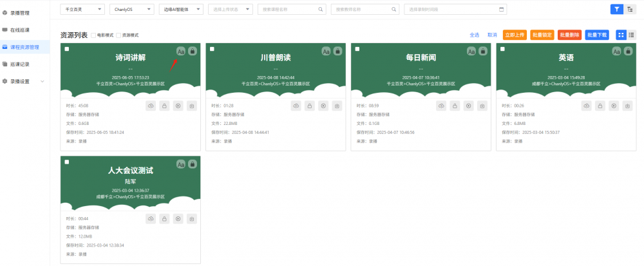Enable the 资源模式 checkbox
This screenshot has width=644, height=266.
coord(118,35)
